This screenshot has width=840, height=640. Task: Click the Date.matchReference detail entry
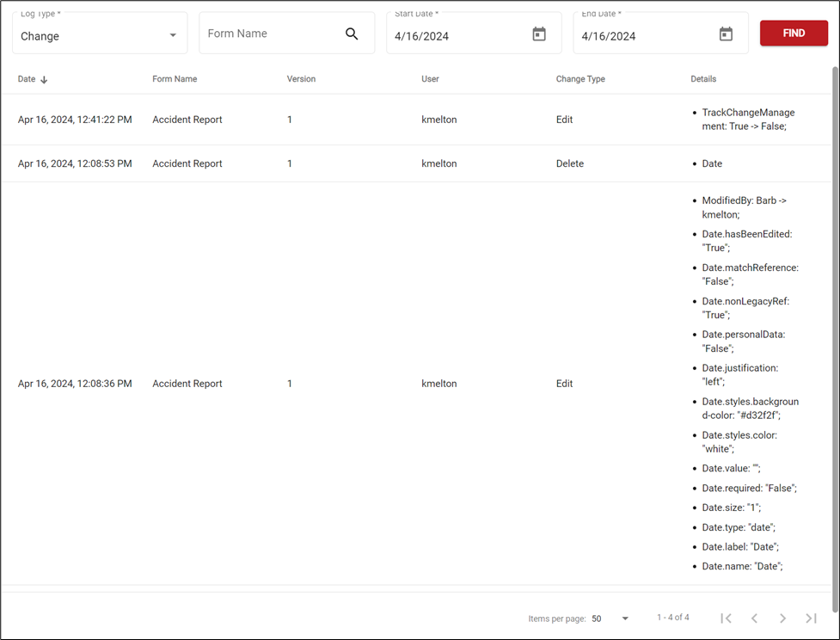(x=750, y=274)
